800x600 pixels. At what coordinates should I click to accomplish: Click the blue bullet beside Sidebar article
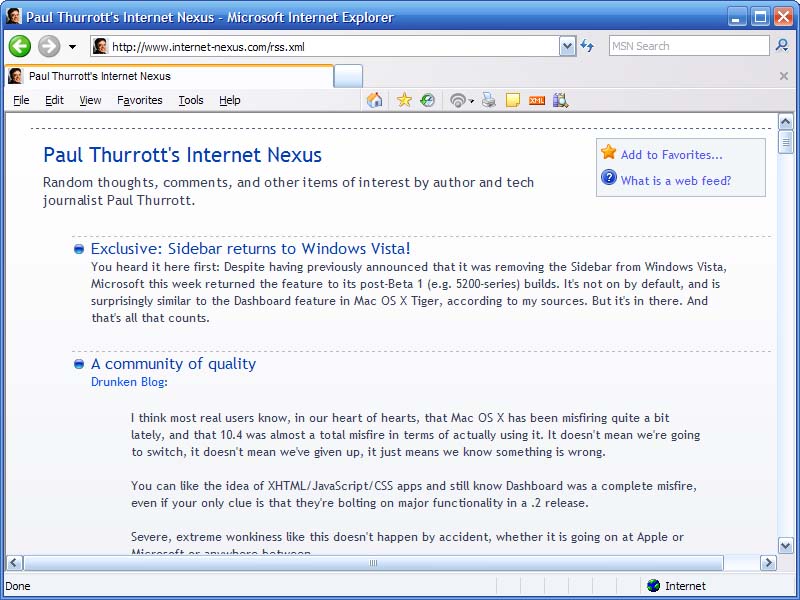coord(79,249)
